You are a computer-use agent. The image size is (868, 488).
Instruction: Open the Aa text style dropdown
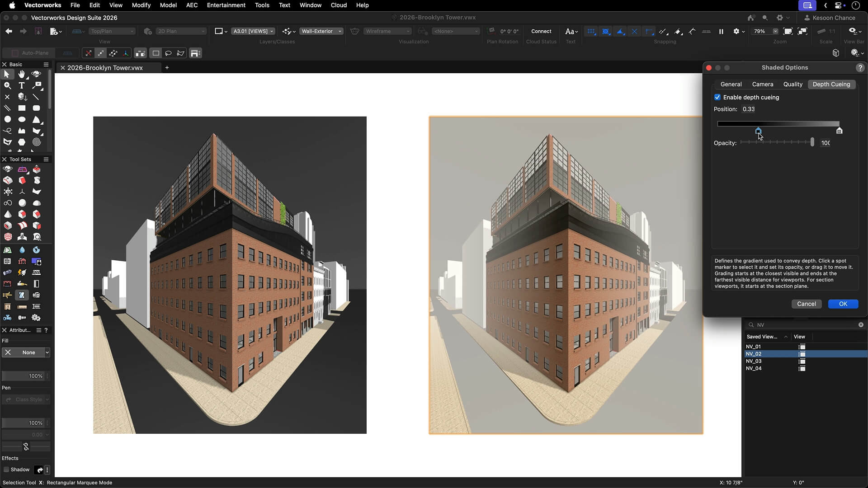[571, 31]
